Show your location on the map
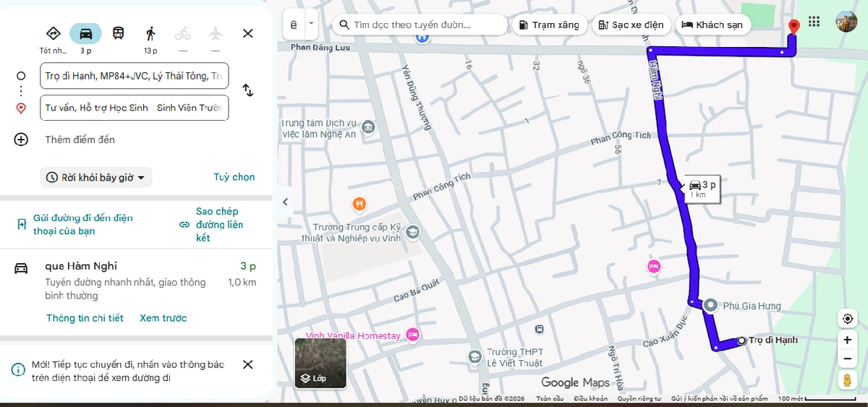The width and height of the screenshot is (868, 407). [x=847, y=320]
